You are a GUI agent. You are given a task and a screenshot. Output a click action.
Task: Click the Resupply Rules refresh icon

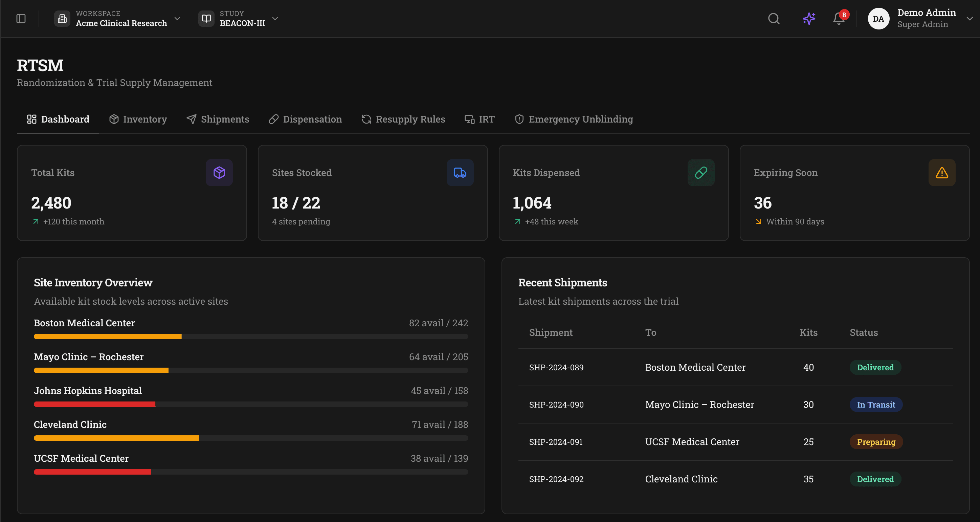(x=366, y=119)
